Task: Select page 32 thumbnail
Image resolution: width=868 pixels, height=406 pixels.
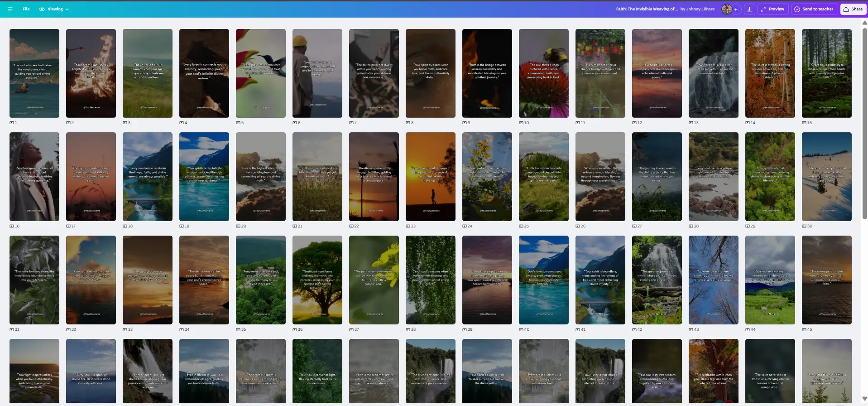Action: (91, 280)
